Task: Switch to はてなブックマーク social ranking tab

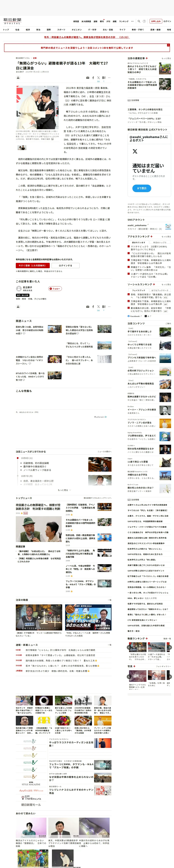Action: tap(160, 290)
